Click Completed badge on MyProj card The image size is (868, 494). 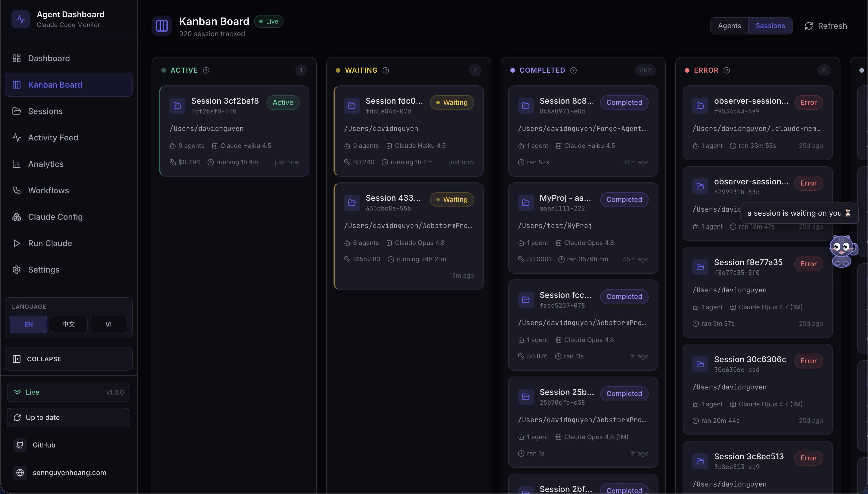click(x=624, y=200)
